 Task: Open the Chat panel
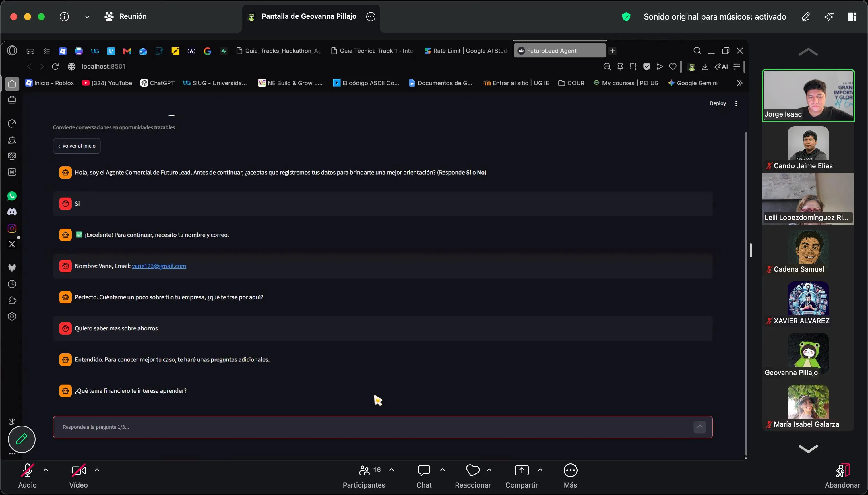coord(424,471)
